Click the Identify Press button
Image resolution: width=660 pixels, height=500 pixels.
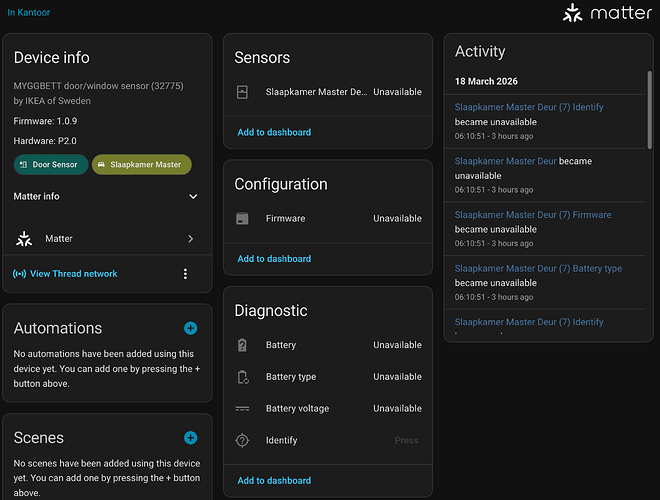tap(406, 440)
